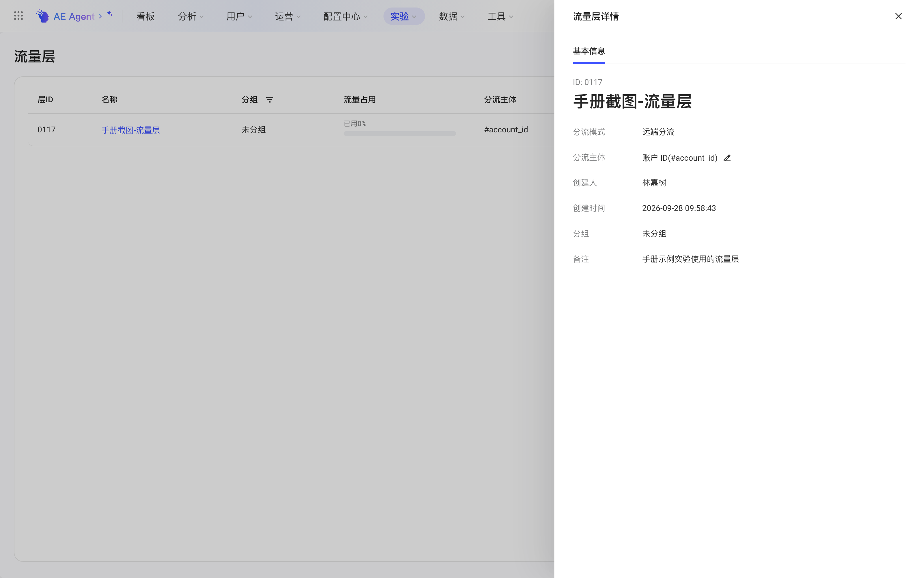Viewport: 924px width, 578px height.
Task: Expand the 配置中心 dropdown menu
Action: (x=346, y=16)
